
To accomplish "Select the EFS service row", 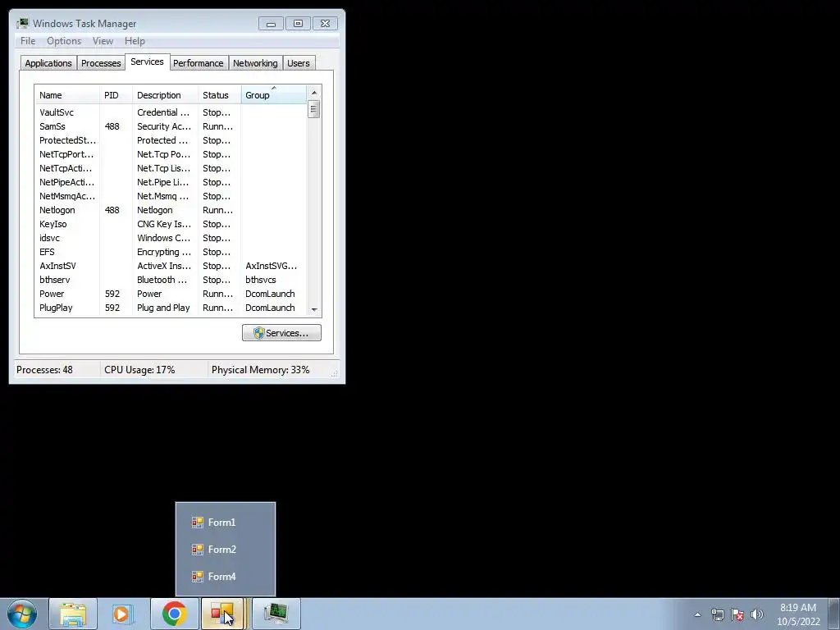I will coord(171,252).
